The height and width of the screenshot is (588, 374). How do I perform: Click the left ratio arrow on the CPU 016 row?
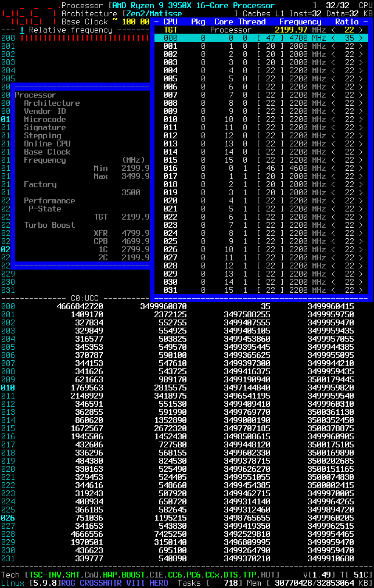click(x=333, y=168)
